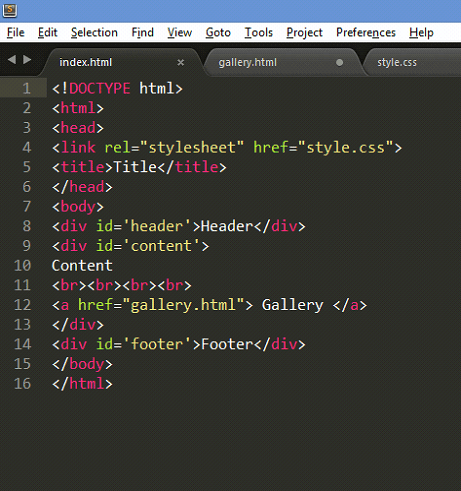The width and height of the screenshot is (461, 491).
Task: Click line number 1 in the gutter
Action: (26, 89)
